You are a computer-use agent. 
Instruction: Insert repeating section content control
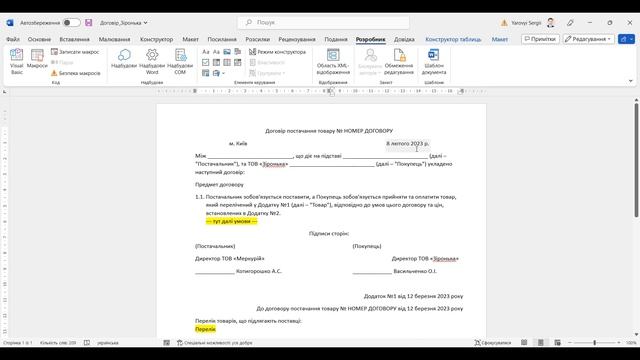tap(206, 73)
